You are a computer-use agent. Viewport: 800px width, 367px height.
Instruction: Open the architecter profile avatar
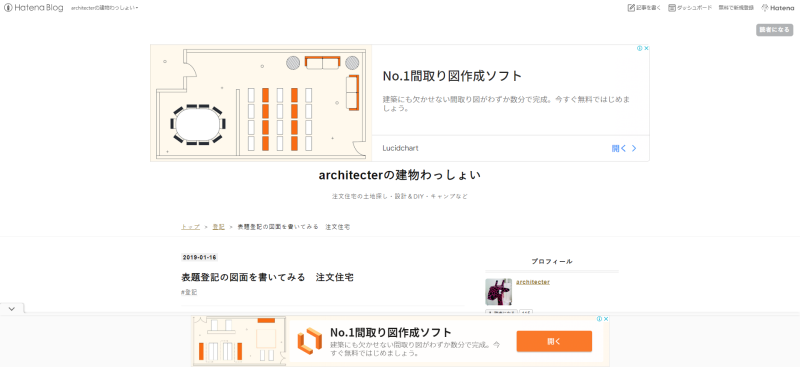pyautogui.click(x=498, y=292)
